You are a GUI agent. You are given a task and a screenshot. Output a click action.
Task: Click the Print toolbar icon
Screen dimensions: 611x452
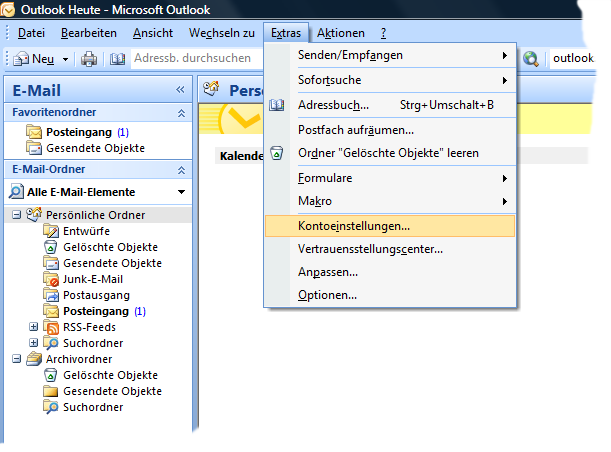click(89, 59)
